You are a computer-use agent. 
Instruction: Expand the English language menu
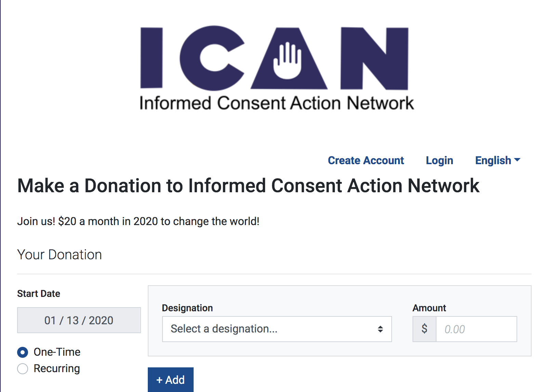pos(498,160)
